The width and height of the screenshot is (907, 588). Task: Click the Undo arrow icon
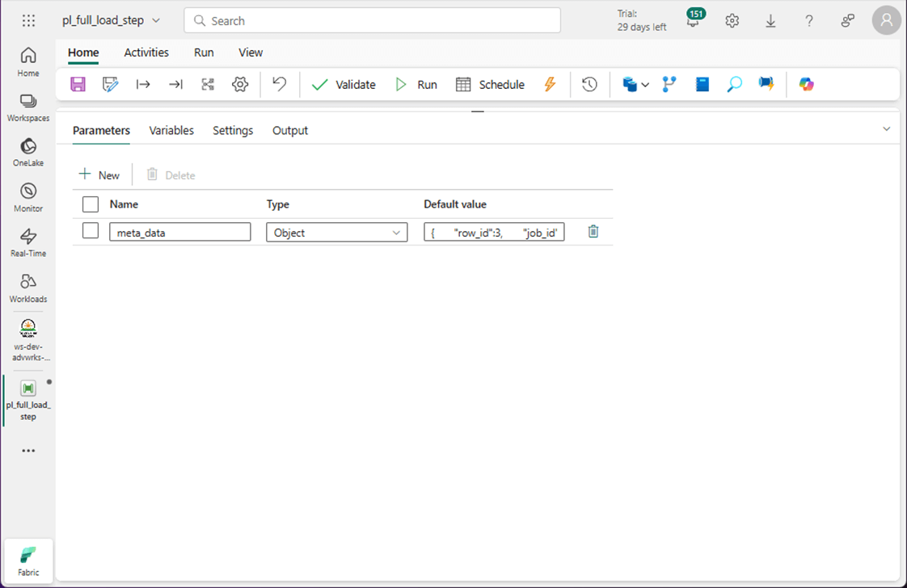280,85
